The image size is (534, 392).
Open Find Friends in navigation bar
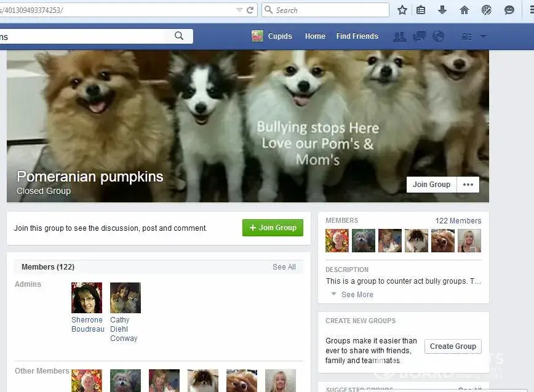[357, 36]
